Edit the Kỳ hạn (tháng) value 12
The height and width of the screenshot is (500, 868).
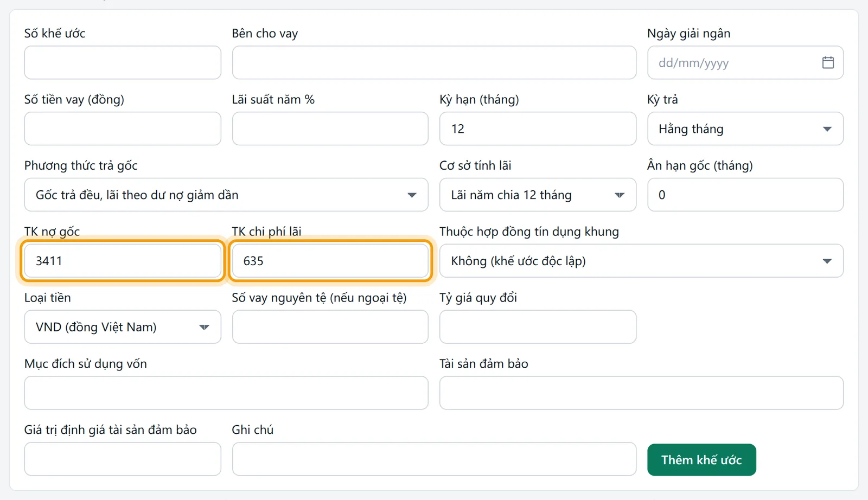pyautogui.click(x=538, y=129)
